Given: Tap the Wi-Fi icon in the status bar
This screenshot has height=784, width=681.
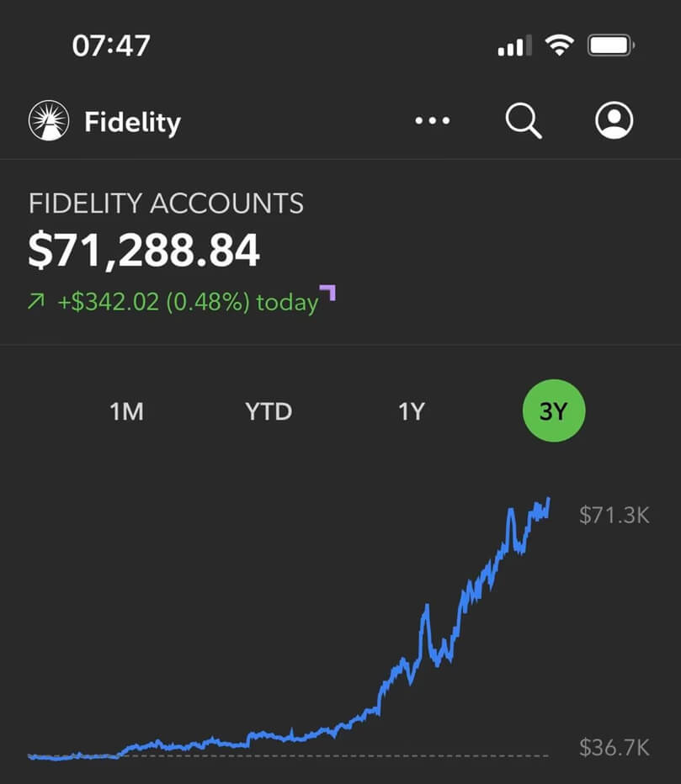Looking at the screenshot, I should pyautogui.click(x=558, y=45).
